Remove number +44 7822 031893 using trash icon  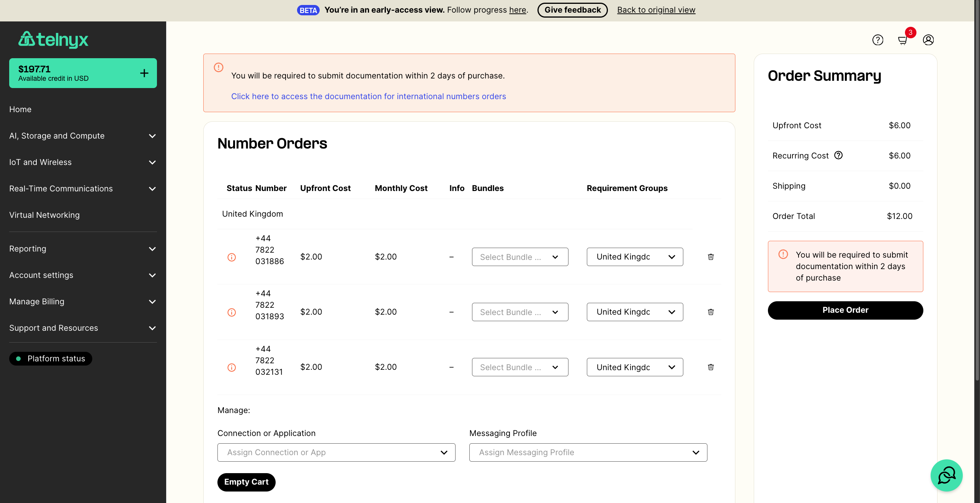click(x=711, y=312)
